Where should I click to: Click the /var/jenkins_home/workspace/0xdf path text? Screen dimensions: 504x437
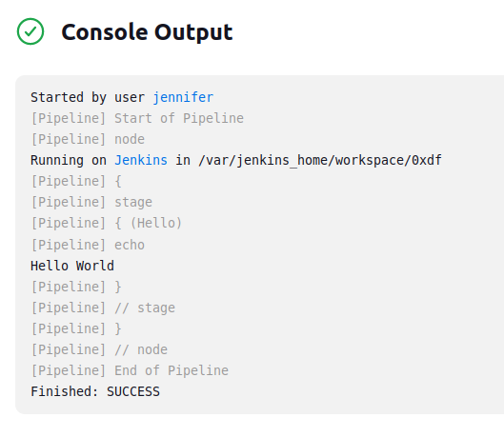pos(320,160)
